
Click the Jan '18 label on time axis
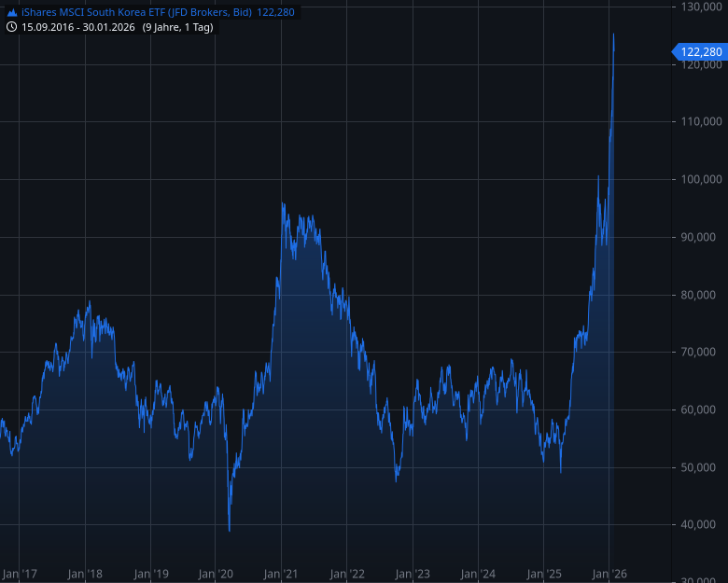click(86, 574)
